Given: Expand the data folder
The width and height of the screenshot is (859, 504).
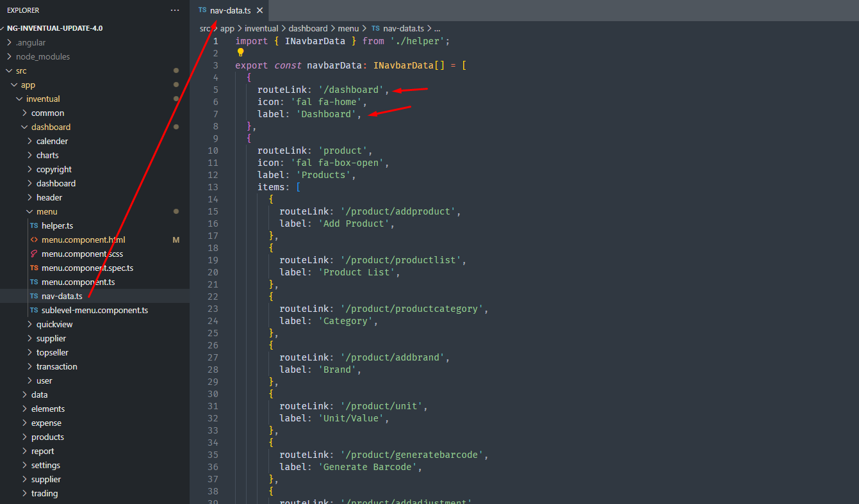Looking at the screenshot, I should click(39, 394).
